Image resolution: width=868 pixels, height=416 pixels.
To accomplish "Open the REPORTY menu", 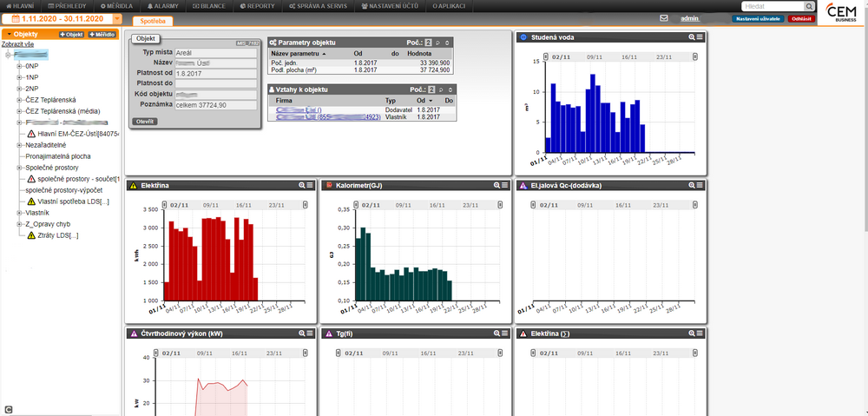I will tap(258, 6).
